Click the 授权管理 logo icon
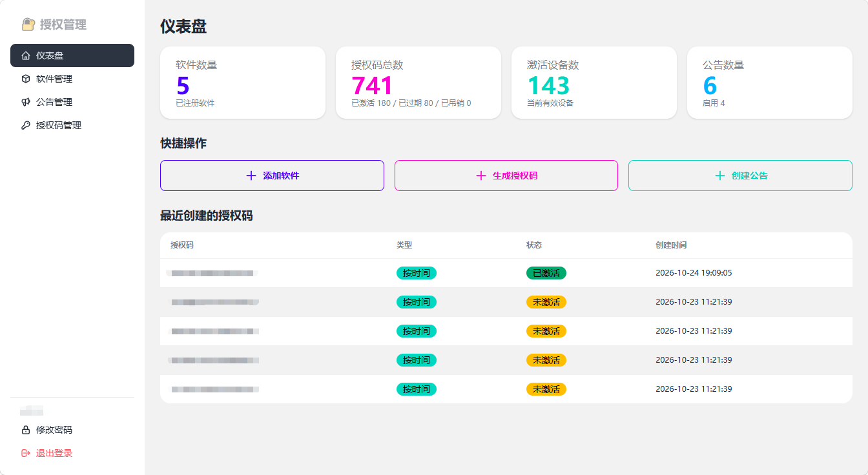The height and width of the screenshot is (475, 868). click(x=28, y=25)
